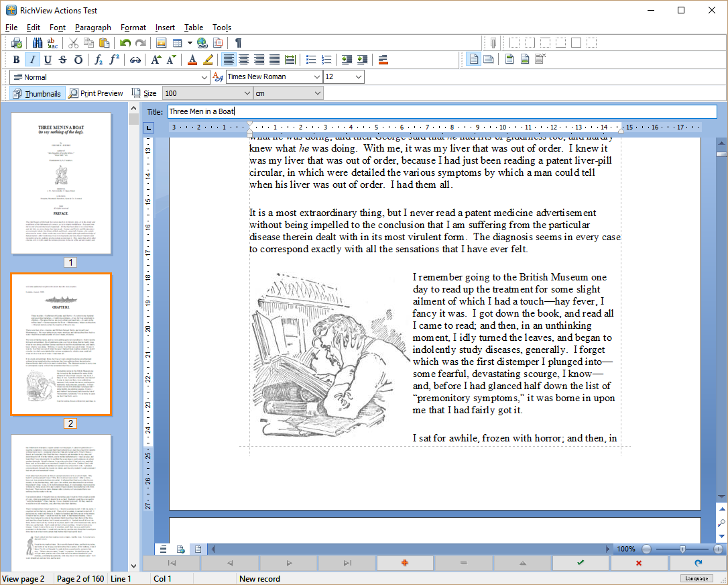
Task: Click the close header/footer icon with the X
Action: point(540,59)
